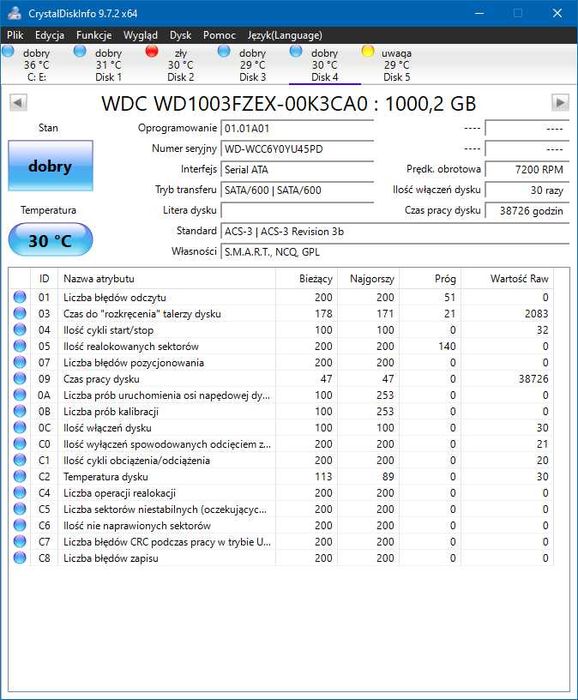Open the Język(Language) menu
The image size is (578, 700).
coord(285,35)
